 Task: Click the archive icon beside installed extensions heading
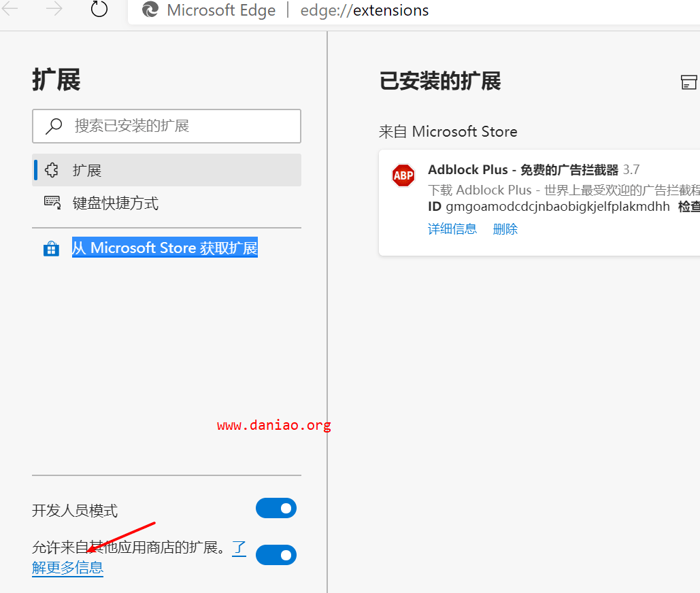point(688,82)
